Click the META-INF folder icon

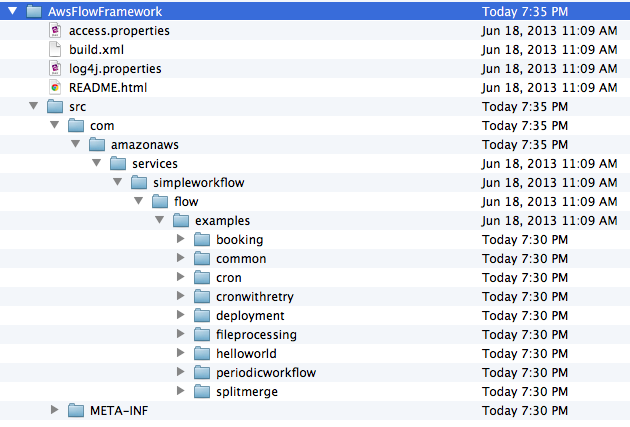coord(76,410)
